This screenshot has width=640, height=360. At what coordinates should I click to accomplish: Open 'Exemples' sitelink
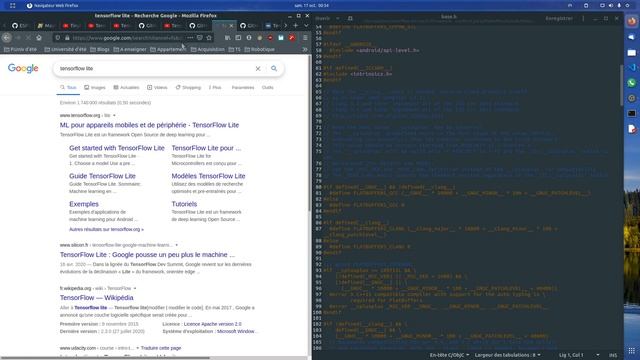click(84, 204)
